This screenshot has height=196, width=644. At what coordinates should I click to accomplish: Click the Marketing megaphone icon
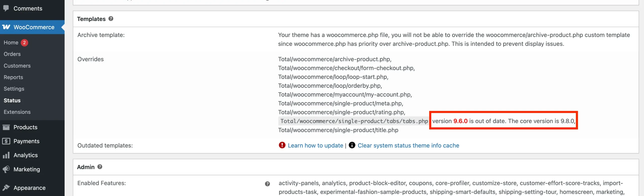click(x=6, y=169)
